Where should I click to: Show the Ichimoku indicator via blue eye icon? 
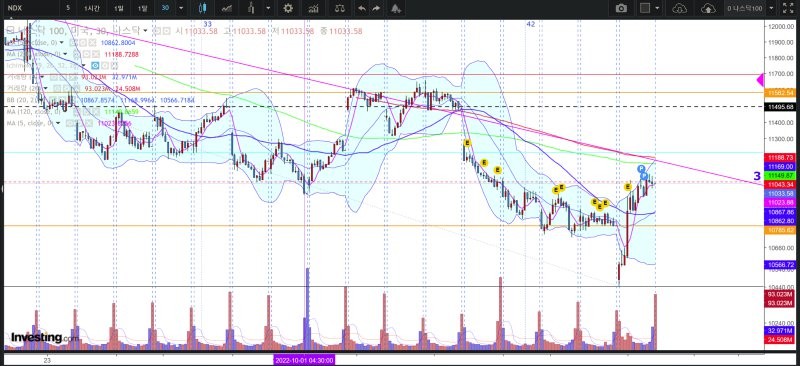tap(95, 65)
